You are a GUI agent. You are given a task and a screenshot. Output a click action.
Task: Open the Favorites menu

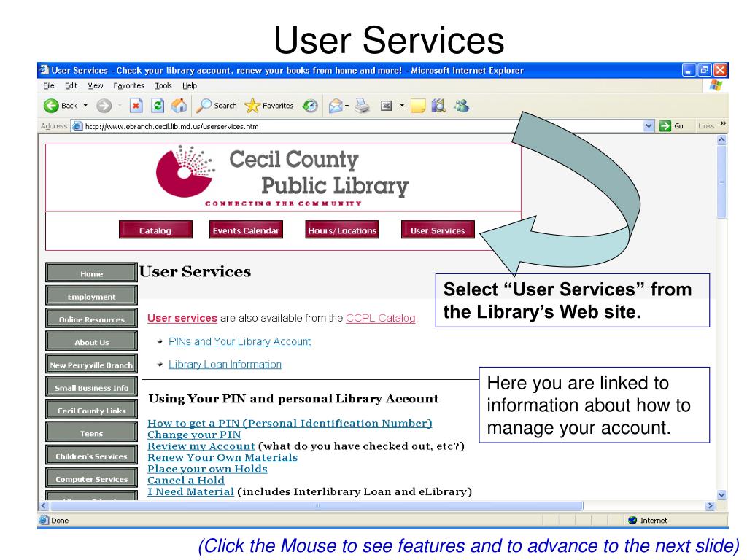[x=128, y=86]
